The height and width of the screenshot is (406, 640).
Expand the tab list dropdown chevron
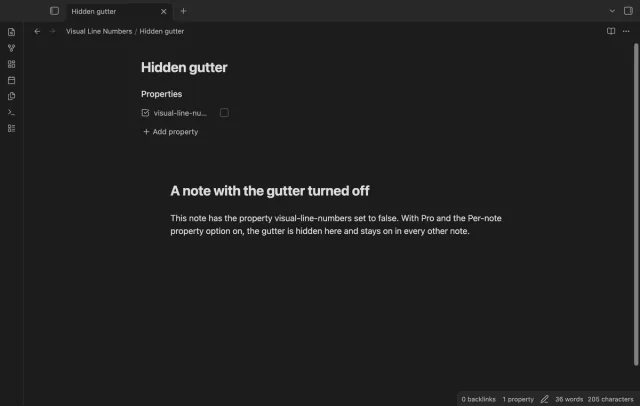pos(612,11)
